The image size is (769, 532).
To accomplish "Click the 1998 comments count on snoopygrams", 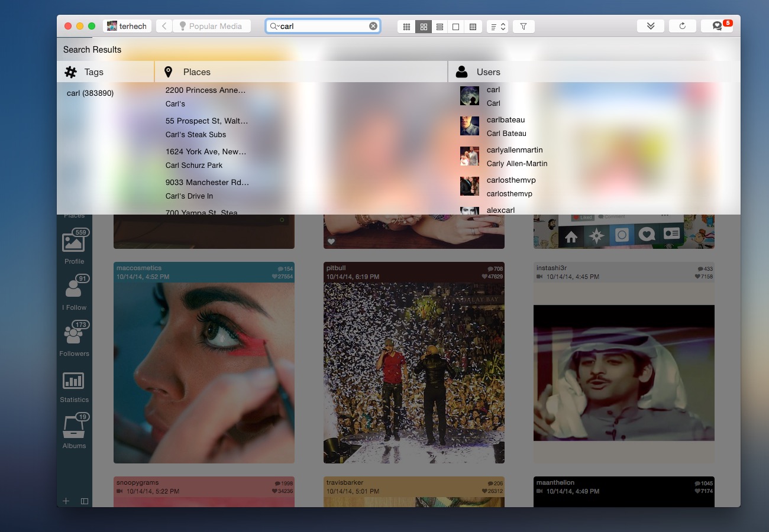I will (284, 484).
